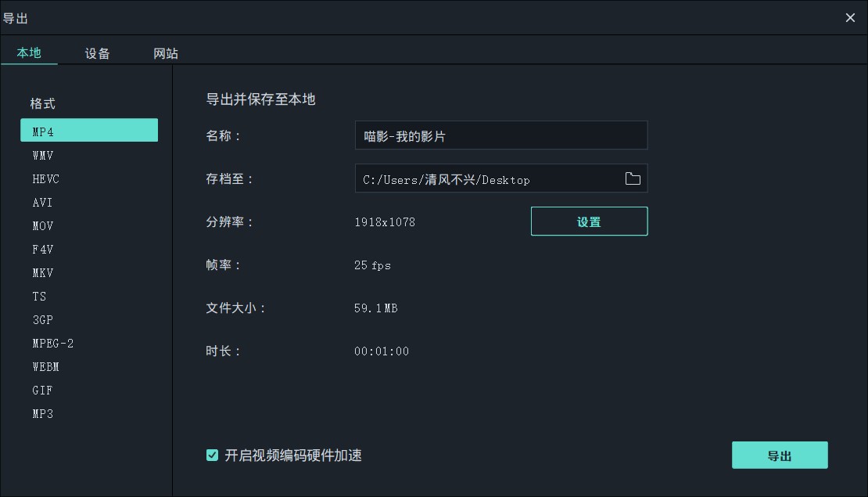Image resolution: width=868 pixels, height=497 pixels.
Task: Select the MP3 format
Action: tap(88, 413)
